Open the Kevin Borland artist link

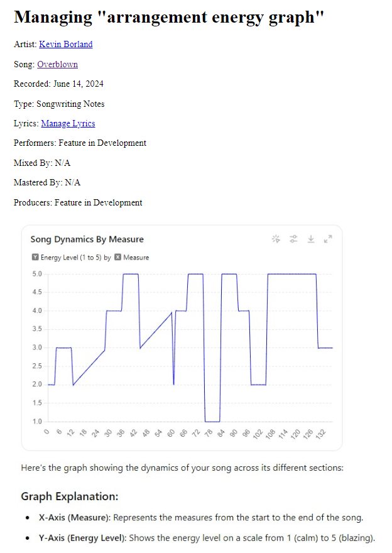65,44
